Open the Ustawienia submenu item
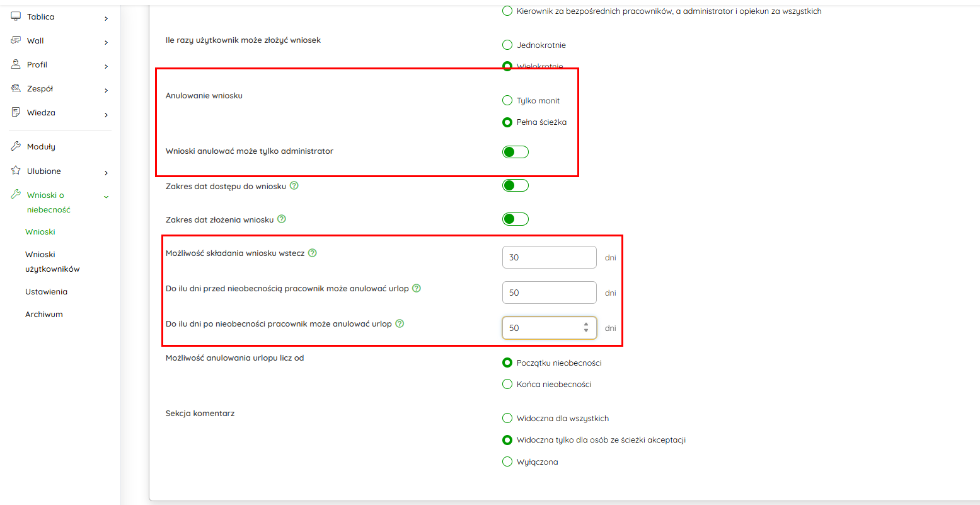Screen dimensions: 980x505 coord(46,291)
